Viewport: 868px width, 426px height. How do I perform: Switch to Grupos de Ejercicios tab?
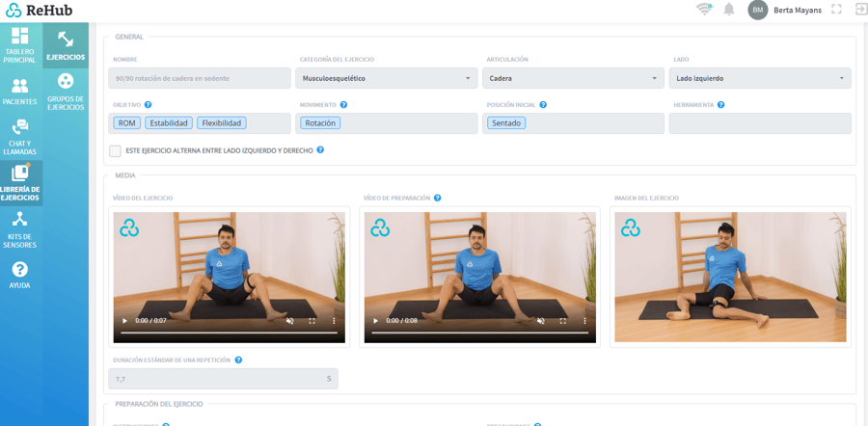point(66,92)
